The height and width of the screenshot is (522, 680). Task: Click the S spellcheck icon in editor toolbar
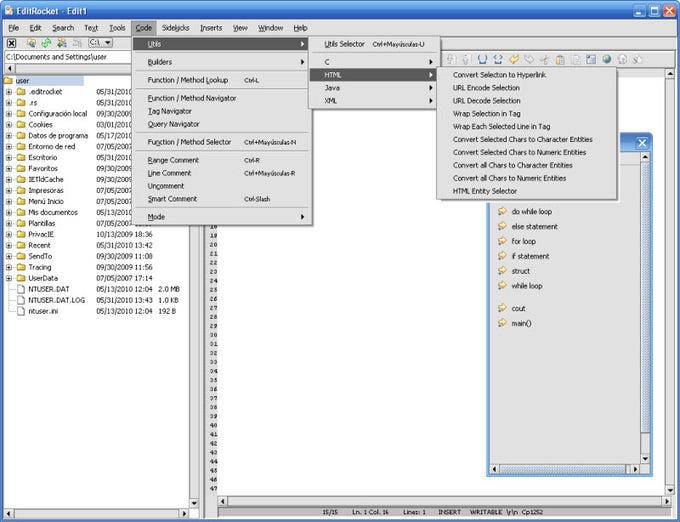click(x=638, y=59)
